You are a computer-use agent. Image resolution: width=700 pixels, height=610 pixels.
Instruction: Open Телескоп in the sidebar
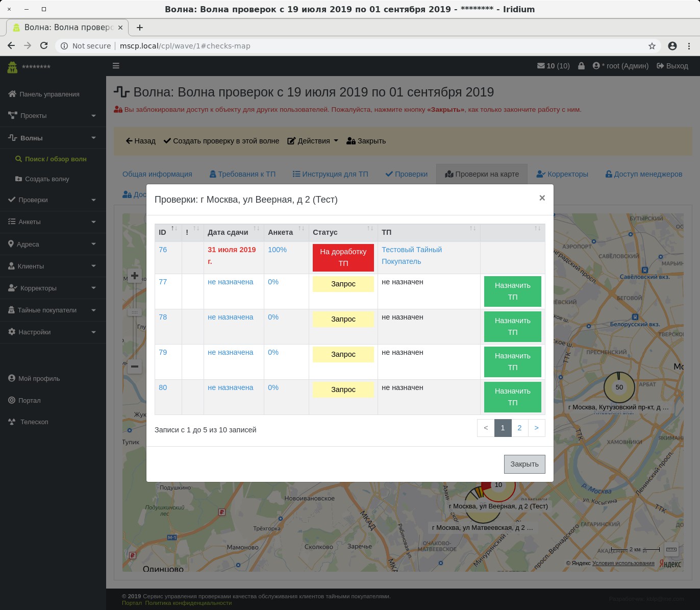(x=28, y=422)
